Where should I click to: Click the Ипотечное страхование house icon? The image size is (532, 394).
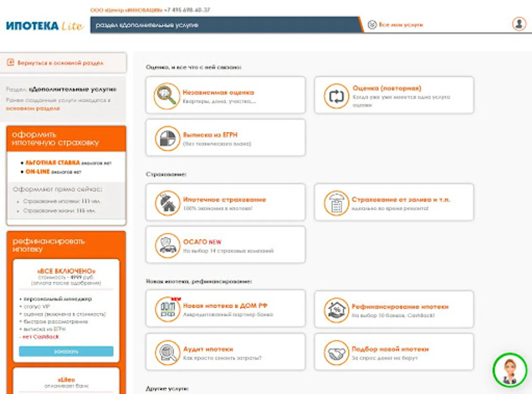point(167,203)
